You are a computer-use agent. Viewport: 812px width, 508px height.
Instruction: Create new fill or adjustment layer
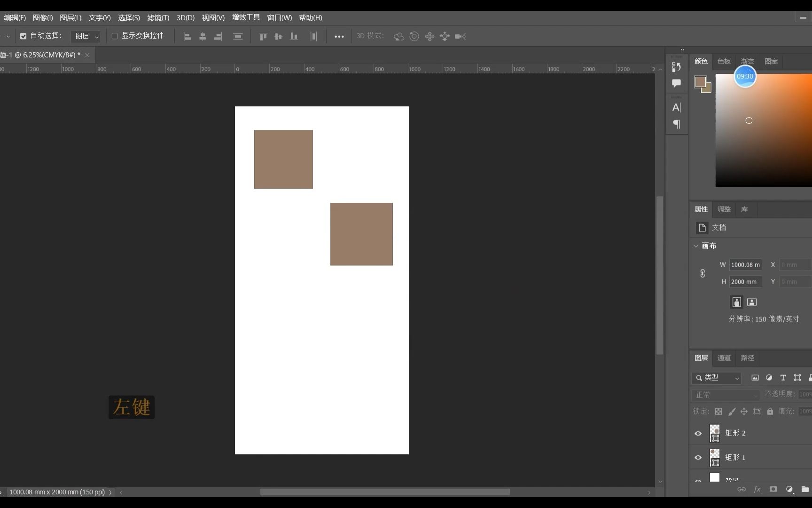pos(789,489)
